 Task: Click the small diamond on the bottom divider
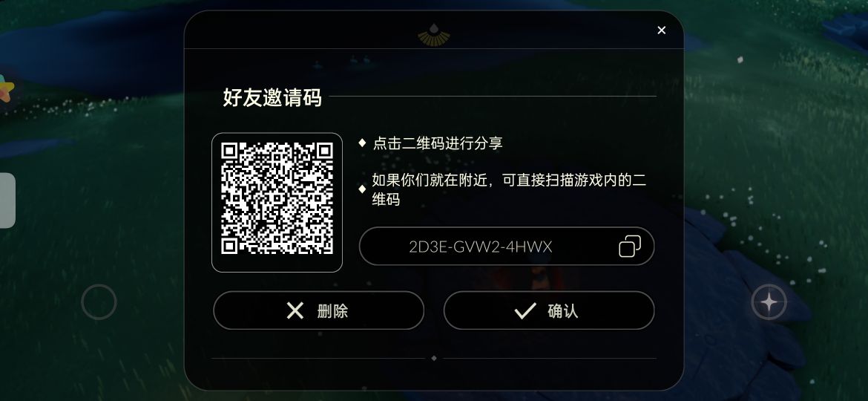(x=433, y=359)
